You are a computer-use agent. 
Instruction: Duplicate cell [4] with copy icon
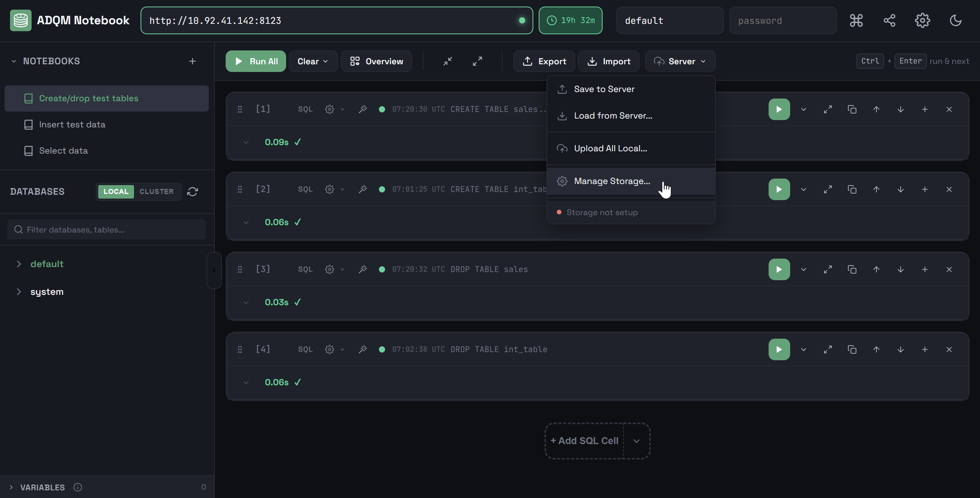tap(852, 349)
